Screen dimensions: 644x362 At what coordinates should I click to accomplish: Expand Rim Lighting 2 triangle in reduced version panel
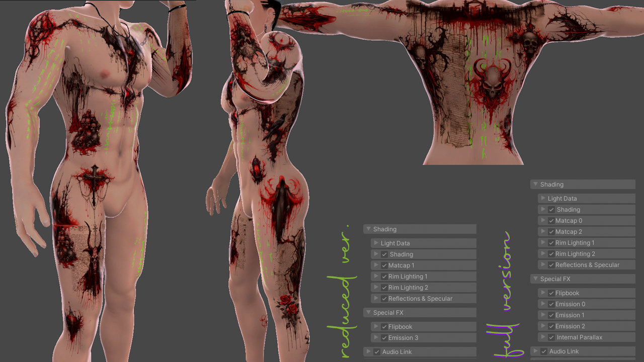click(x=376, y=288)
